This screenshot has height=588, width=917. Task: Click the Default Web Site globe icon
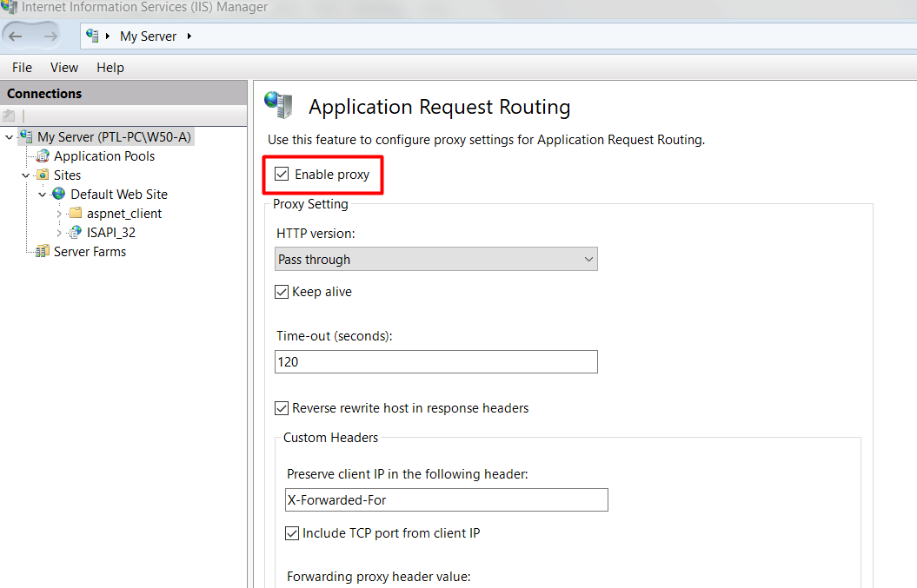59,194
